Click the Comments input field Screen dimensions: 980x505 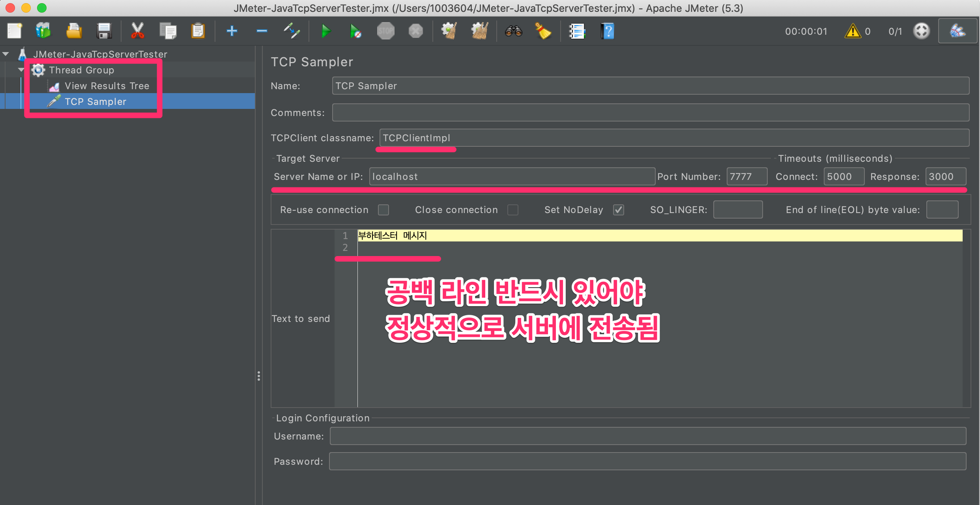(651, 112)
